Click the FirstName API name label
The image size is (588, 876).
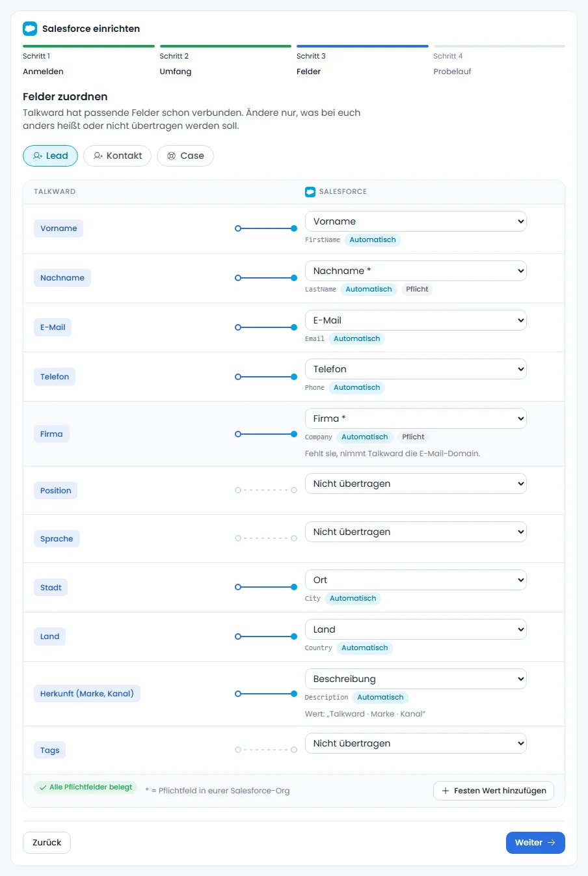[x=323, y=240]
